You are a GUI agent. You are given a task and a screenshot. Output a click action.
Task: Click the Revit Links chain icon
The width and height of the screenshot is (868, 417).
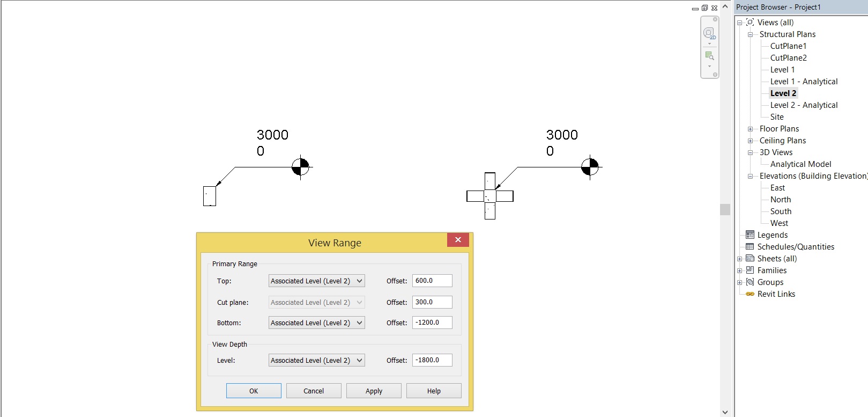point(750,294)
